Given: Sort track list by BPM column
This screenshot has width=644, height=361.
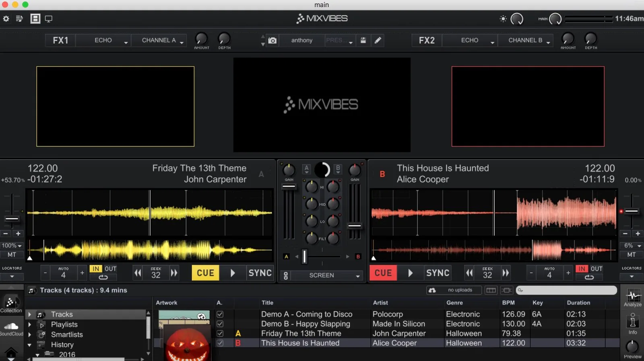Looking at the screenshot, I should pyautogui.click(x=508, y=303).
